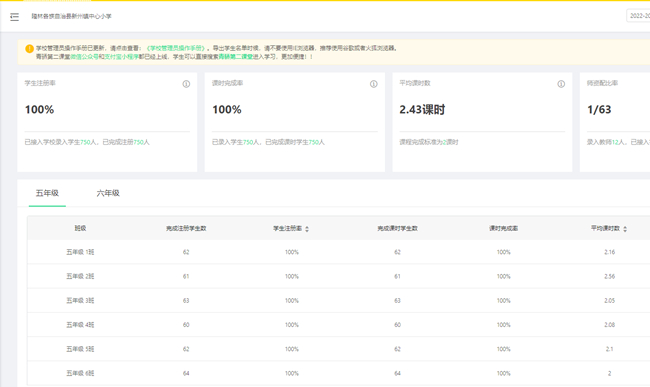This screenshot has width=650, height=387.
Task: Click the 已完成课时学生750人 summary text
Action: [295, 142]
